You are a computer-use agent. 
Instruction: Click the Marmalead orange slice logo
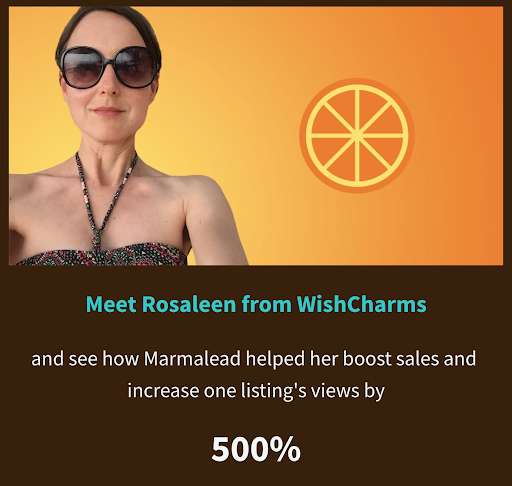357,136
